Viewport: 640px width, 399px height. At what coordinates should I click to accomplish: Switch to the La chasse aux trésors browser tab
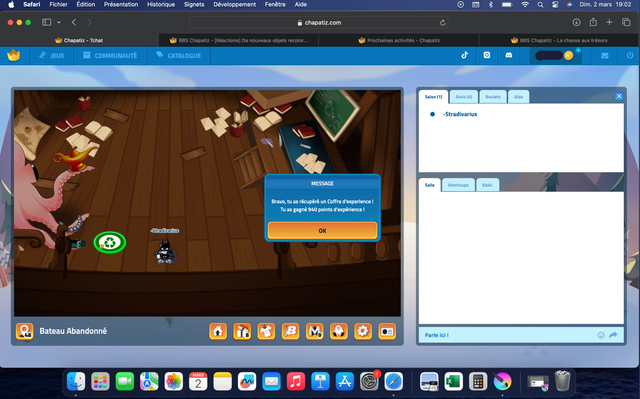[x=559, y=40]
